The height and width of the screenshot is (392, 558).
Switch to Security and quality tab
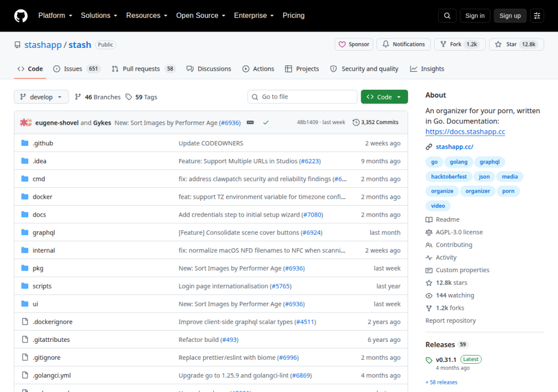coord(365,69)
